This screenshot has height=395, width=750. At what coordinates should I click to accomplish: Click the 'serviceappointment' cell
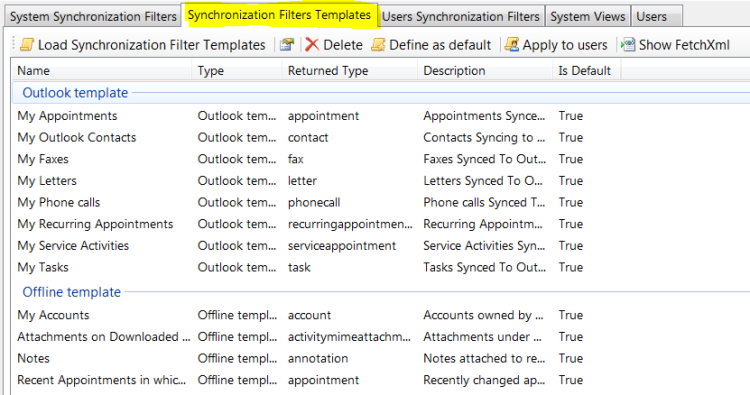pos(342,245)
